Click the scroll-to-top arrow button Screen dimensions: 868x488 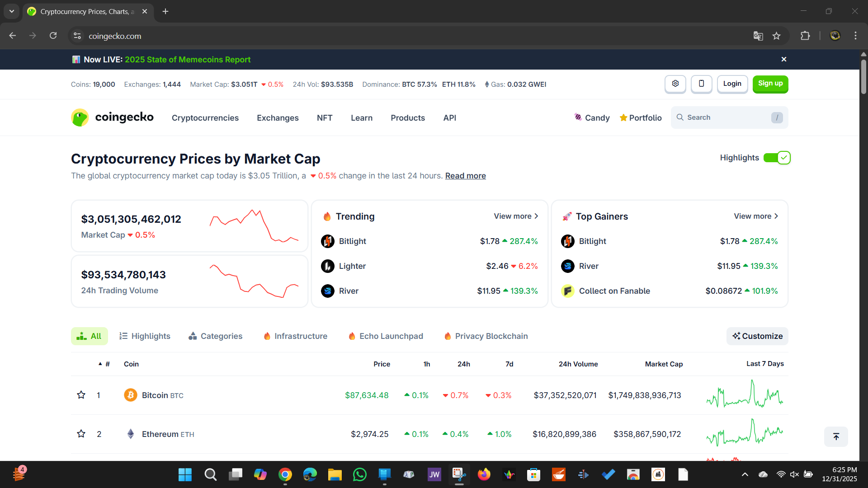[836, 436]
